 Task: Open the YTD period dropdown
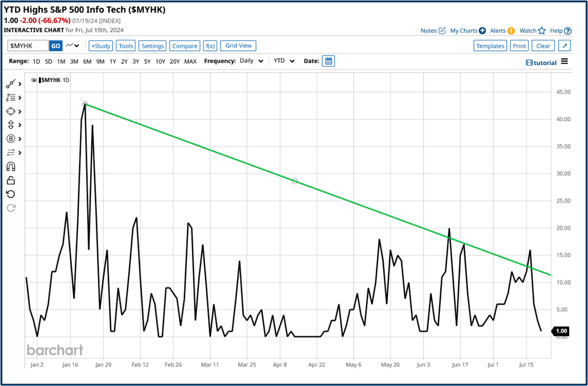(x=282, y=61)
